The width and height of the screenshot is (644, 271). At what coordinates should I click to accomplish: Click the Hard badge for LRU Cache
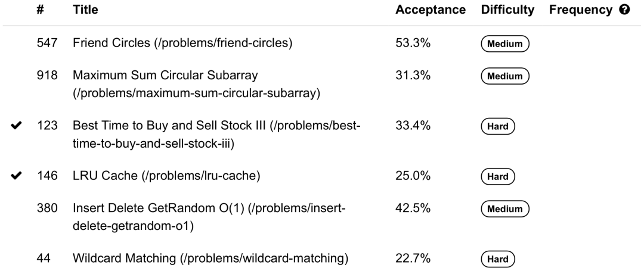(497, 176)
